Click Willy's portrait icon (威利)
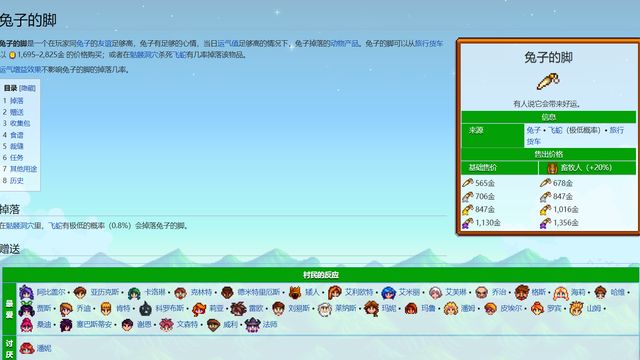Viewport: 640px width, 360px height. tap(213, 325)
